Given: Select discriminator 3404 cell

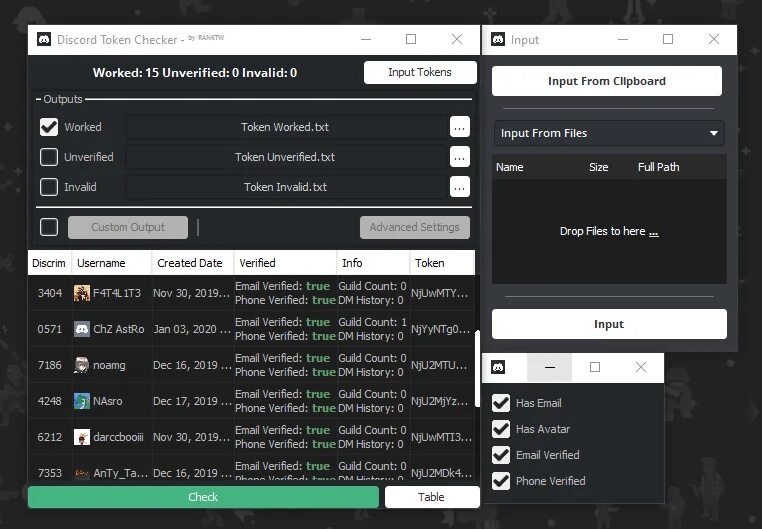Looking at the screenshot, I should point(50,293).
